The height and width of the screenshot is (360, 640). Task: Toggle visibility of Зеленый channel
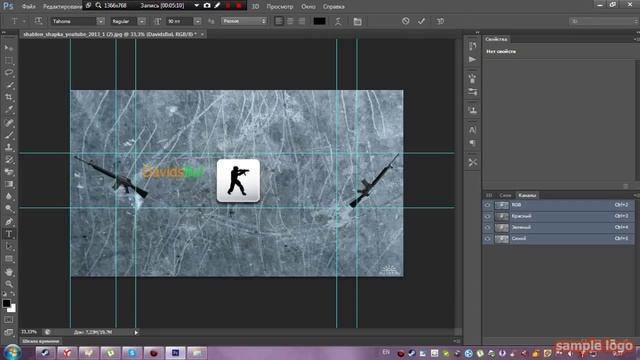pyautogui.click(x=487, y=227)
